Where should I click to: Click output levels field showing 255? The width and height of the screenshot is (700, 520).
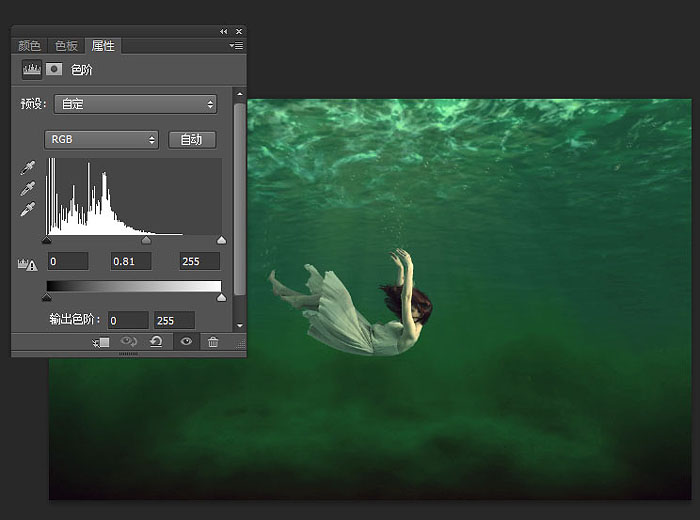[175, 320]
